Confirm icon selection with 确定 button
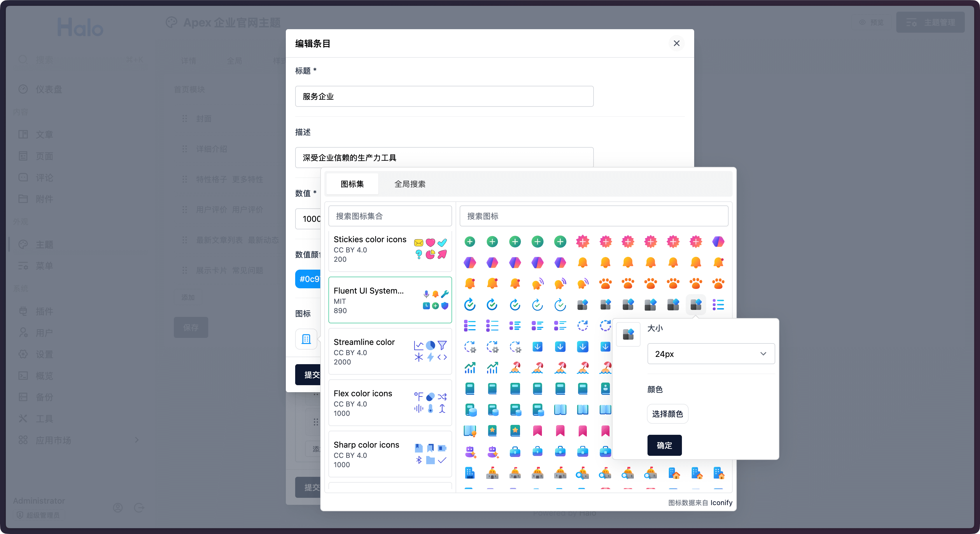Image resolution: width=980 pixels, height=534 pixels. (x=665, y=445)
